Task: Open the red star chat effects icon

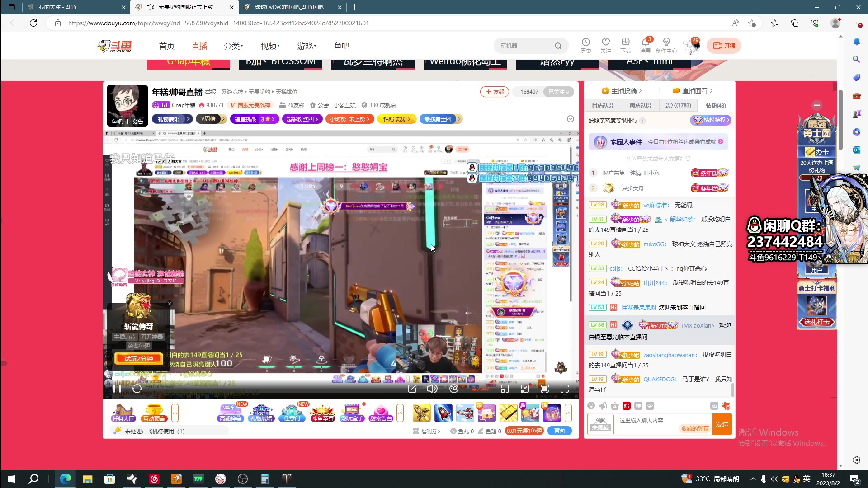Action: pyautogui.click(x=726, y=406)
